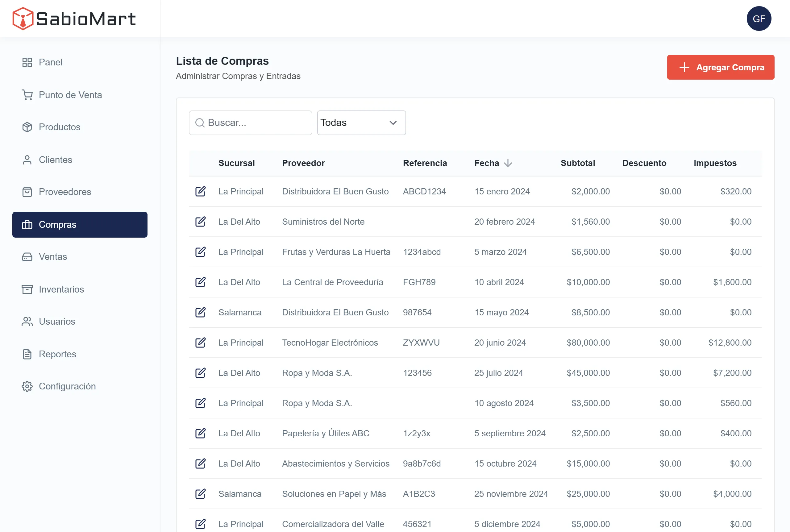Sort by Proveedor column header
Screen dimensions: 790x532
(303, 163)
